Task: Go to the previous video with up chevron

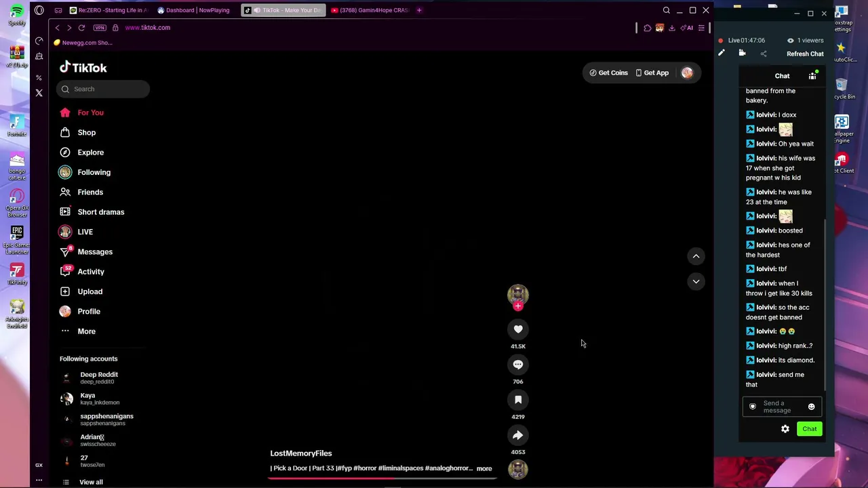Action: coord(696,256)
